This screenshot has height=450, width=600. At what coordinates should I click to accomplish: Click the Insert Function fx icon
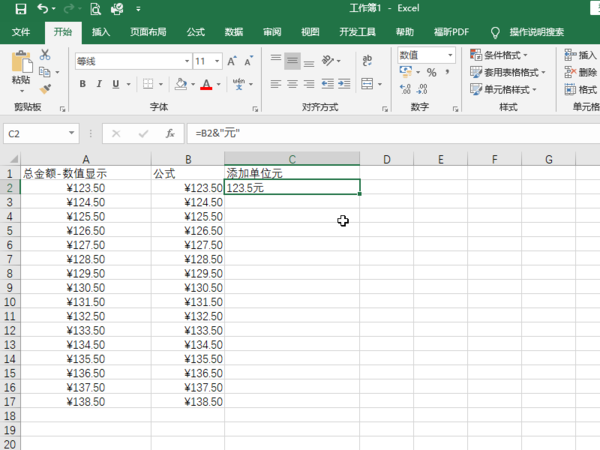170,132
